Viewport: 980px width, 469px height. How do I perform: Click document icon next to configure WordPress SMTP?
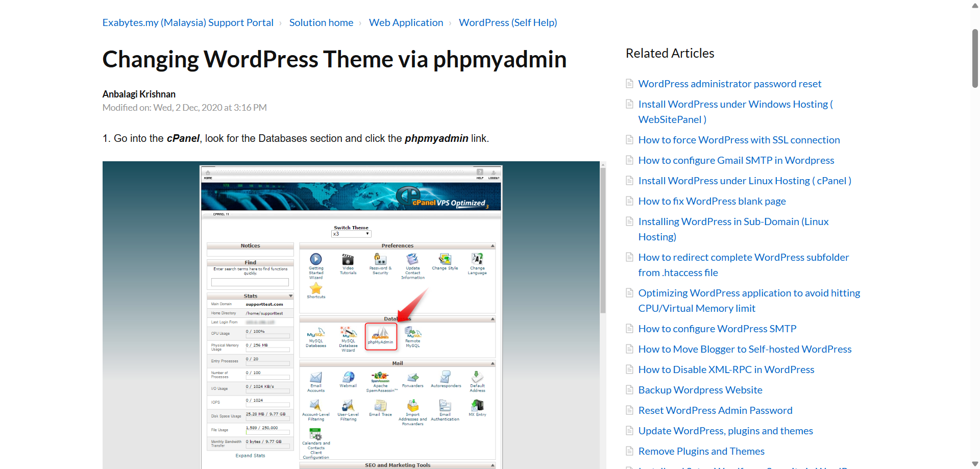click(x=629, y=328)
